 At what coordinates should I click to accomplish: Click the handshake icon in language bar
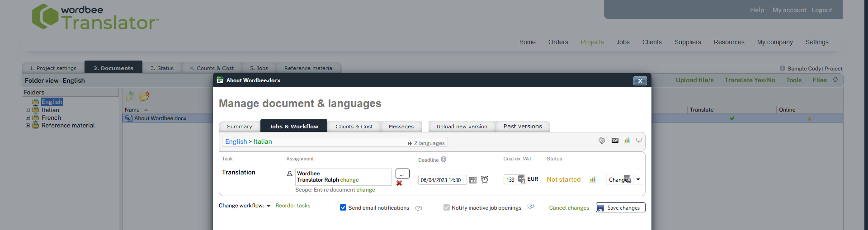(602, 141)
